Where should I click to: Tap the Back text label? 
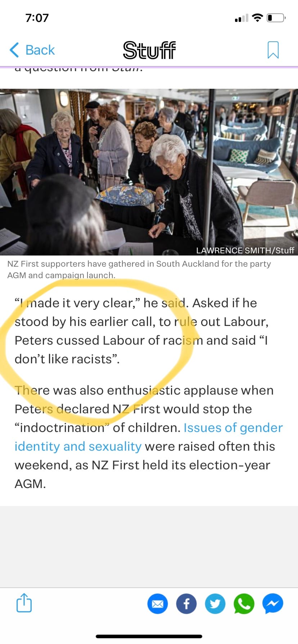pos(40,50)
